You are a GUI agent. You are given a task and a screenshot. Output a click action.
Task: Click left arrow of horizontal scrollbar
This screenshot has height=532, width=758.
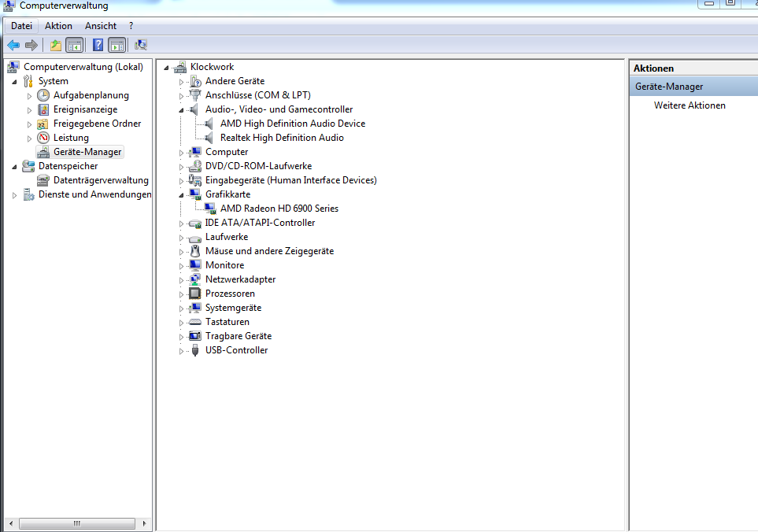11,523
